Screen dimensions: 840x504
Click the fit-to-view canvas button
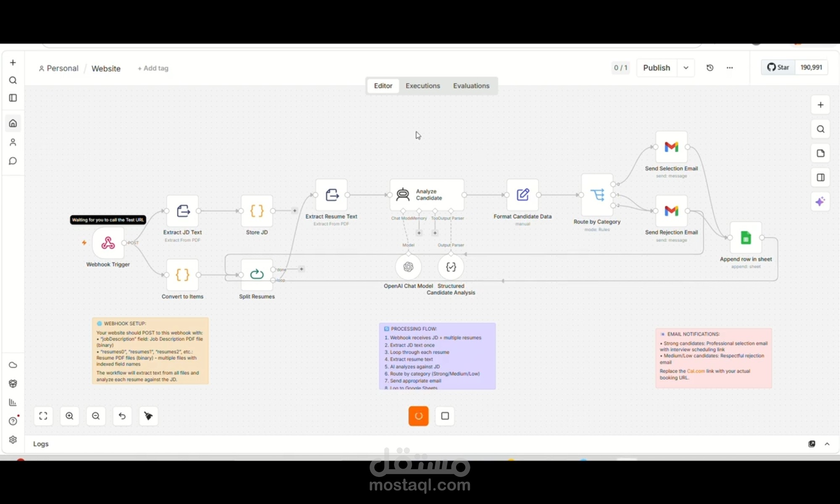click(43, 416)
